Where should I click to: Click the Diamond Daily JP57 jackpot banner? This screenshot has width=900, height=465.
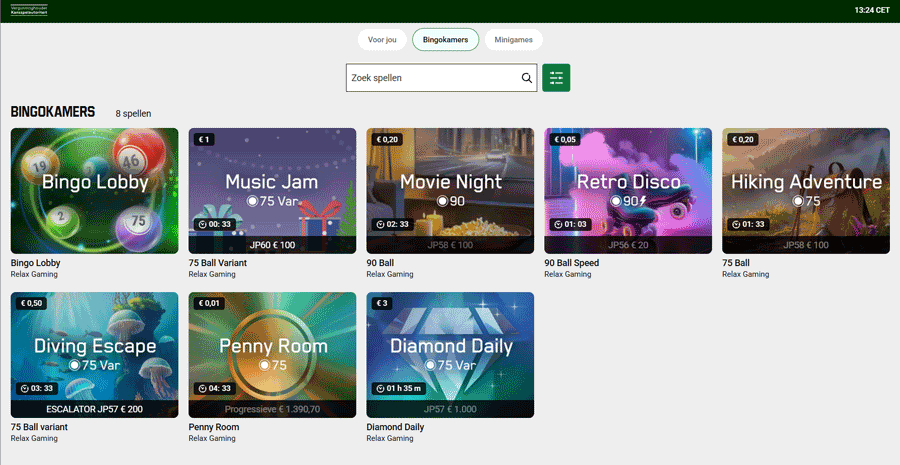(x=450, y=409)
